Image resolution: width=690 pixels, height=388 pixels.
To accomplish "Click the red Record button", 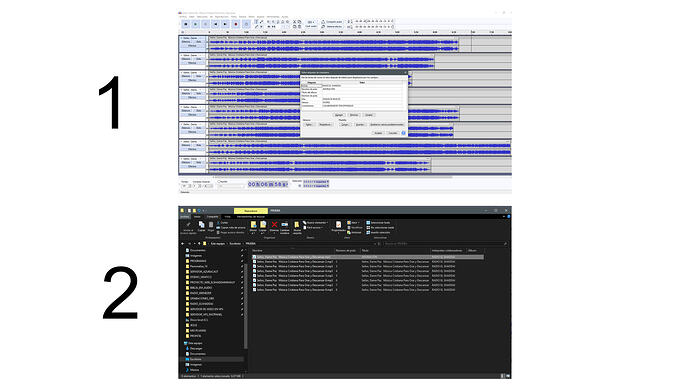I will point(236,24).
